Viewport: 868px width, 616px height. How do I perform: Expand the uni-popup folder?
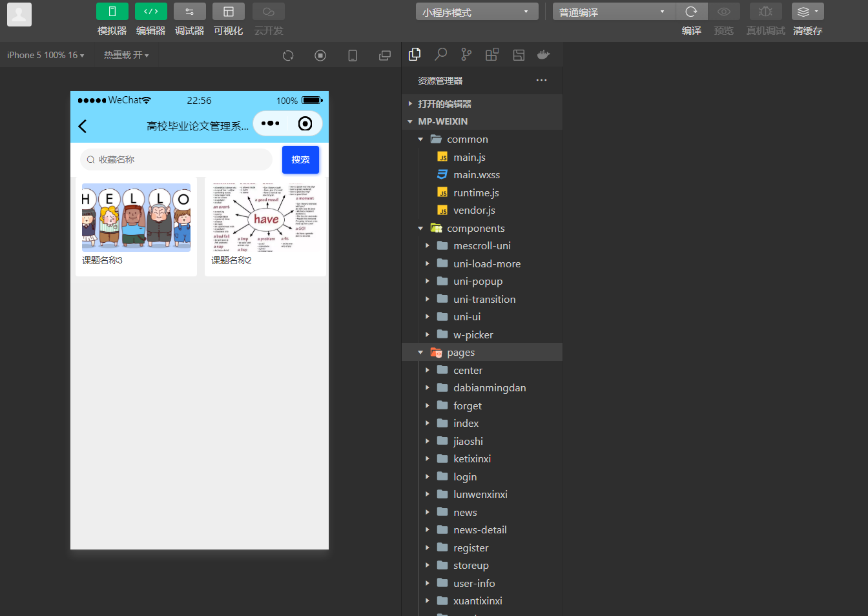pos(482,282)
